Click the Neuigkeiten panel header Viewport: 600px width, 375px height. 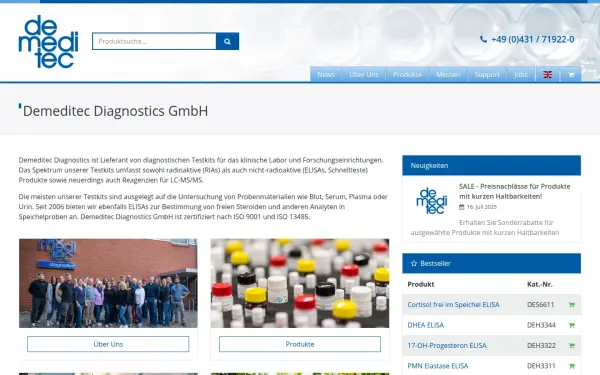pos(491,165)
